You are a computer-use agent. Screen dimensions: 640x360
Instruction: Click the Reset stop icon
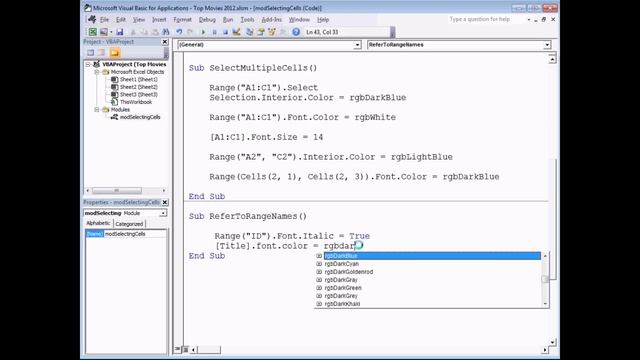225,32
